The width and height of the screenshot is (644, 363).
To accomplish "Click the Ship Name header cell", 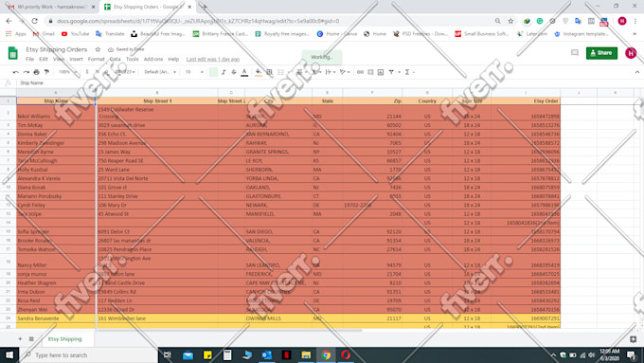I will 56,100.
